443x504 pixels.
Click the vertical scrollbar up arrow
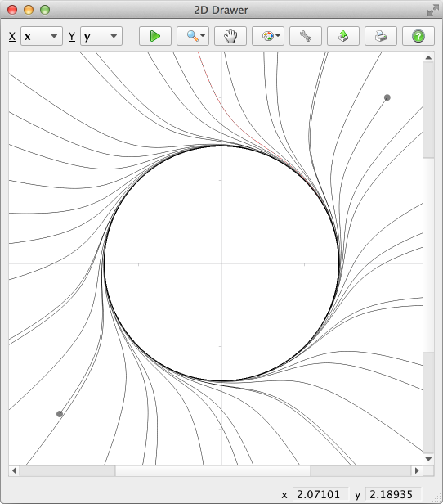[428, 57]
